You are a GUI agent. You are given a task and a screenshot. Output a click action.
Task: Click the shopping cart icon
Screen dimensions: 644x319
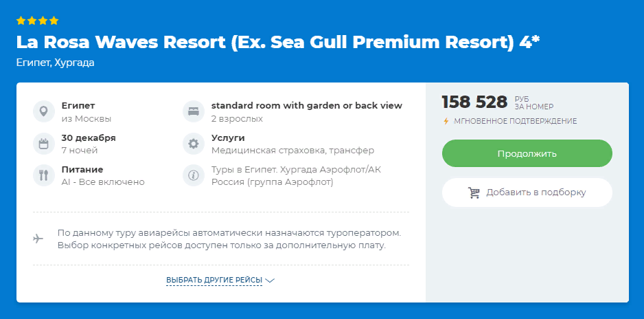[474, 192]
